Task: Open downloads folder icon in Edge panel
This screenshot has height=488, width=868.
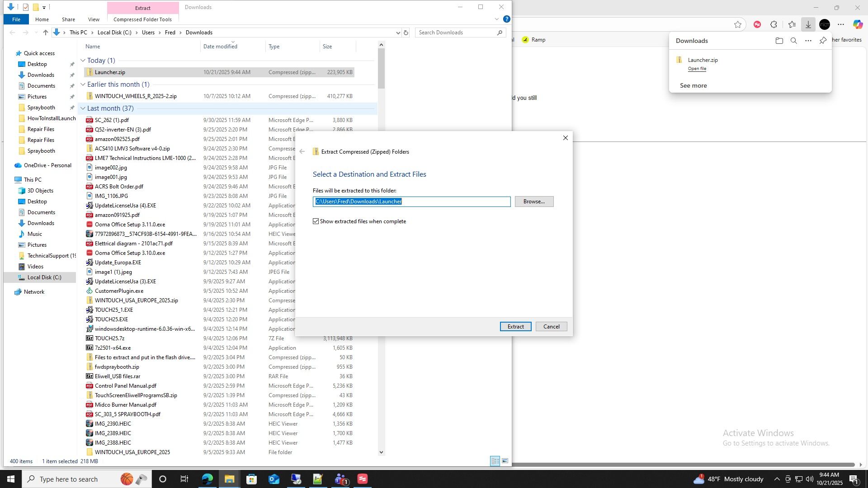Action: [x=779, y=41]
